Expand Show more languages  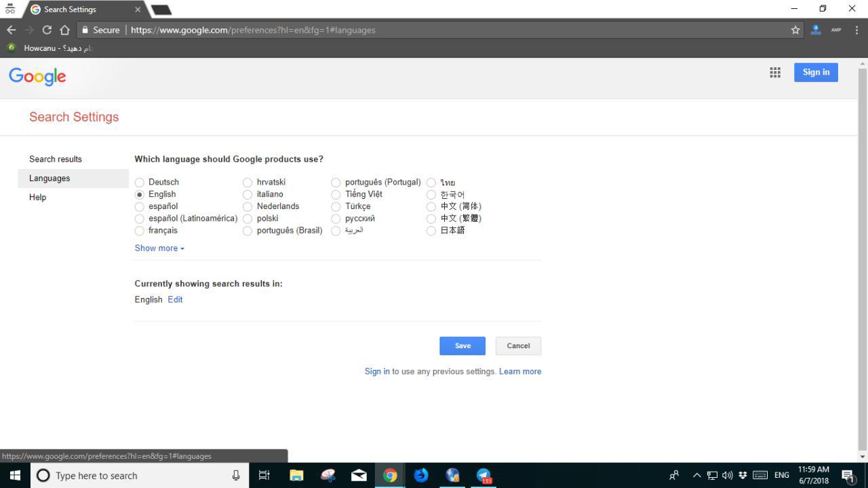pyautogui.click(x=159, y=248)
